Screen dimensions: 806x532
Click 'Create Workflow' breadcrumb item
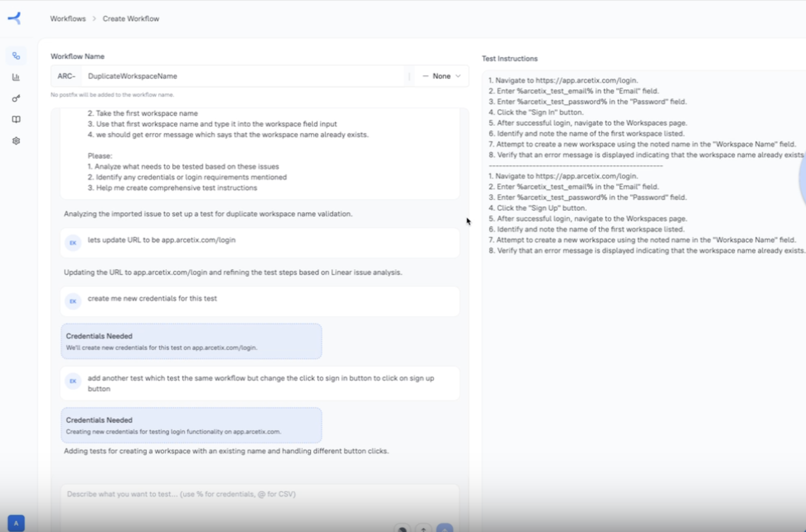(131, 19)
